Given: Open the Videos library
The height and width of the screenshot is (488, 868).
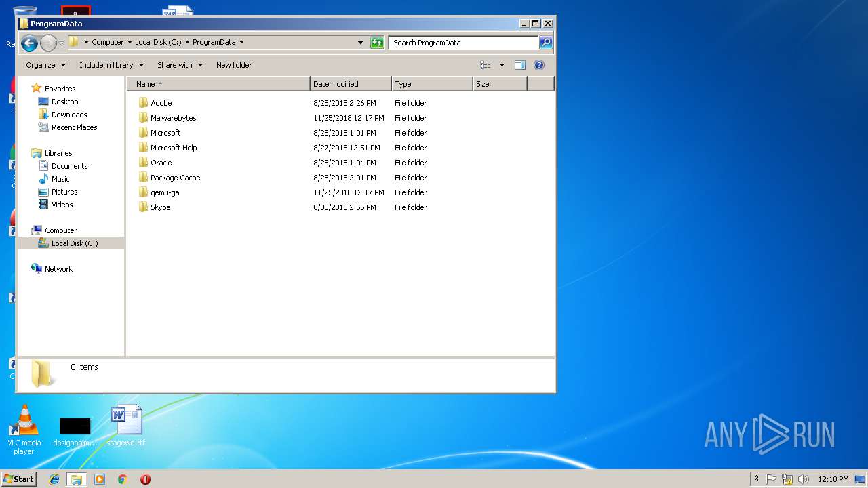Looking at the screenshot, I should pyautogui.click(x=62, y=205).
